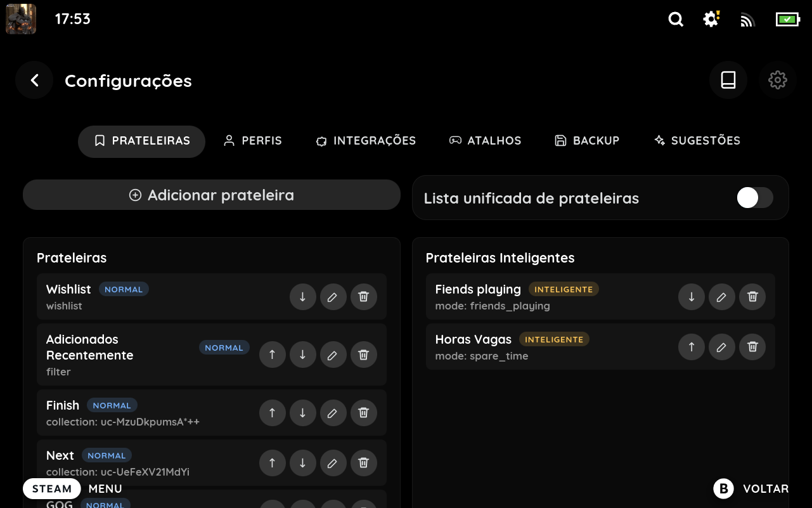The height and width of the screenshot is (508, 812).
Task: Edit the Next shelf
Action: pos(333,463)
